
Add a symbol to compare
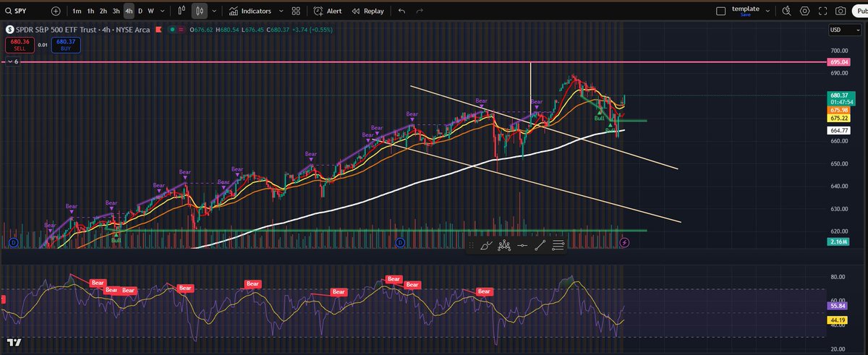[x=56, y=11]
